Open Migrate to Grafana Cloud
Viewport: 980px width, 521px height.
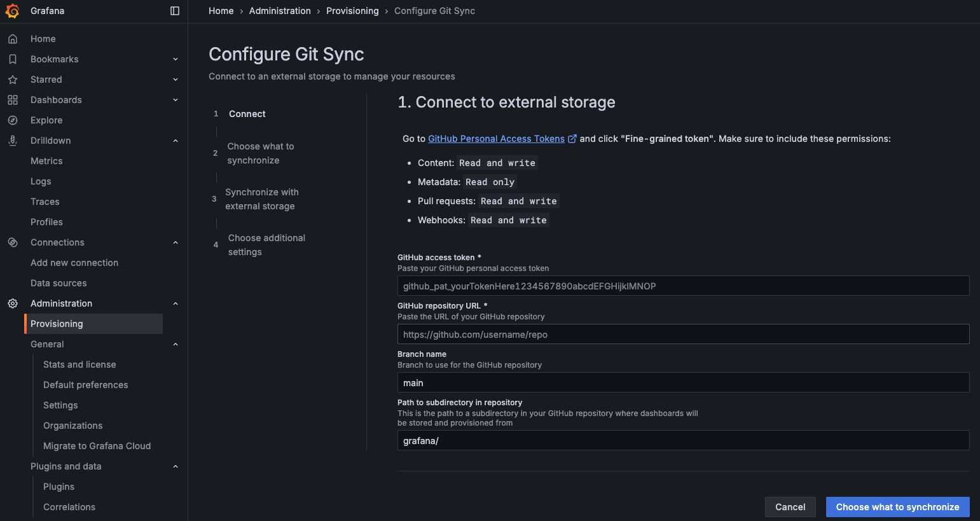[97, 446]
